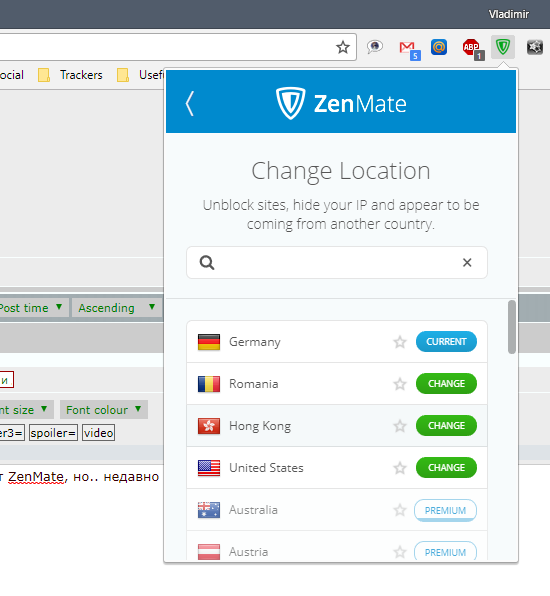
Task: Click the Australia flag icon
Action: pos(209,510)
